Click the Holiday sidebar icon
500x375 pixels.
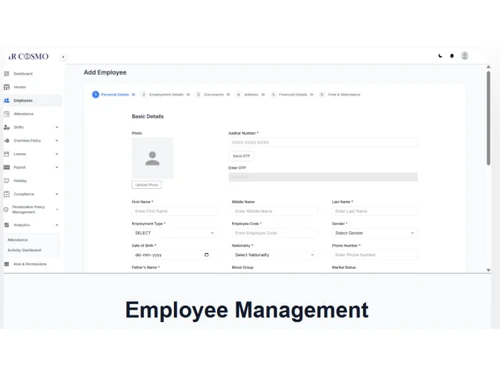(x=7, y=180)
